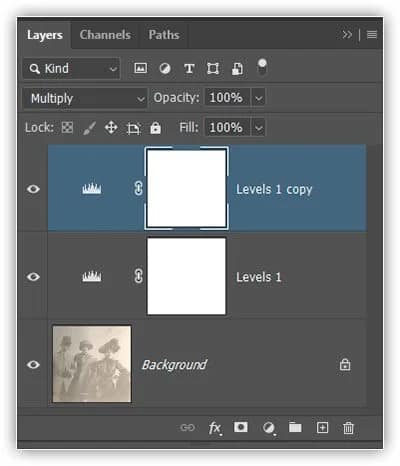The height and width of the screenshot is (466, 400).
Task: Filter layers by adjustment layer type
Action: tap(165, 69)
